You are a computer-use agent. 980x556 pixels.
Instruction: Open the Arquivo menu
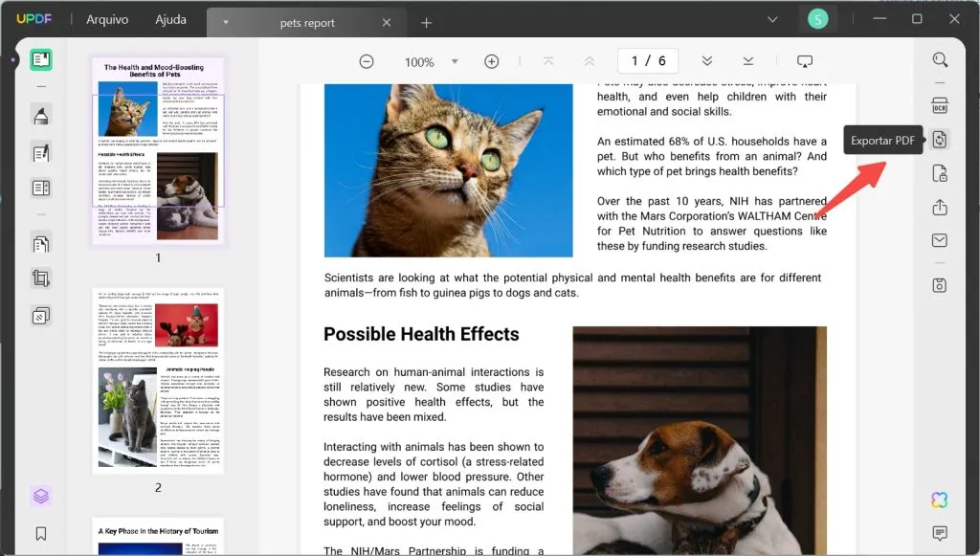108,19
